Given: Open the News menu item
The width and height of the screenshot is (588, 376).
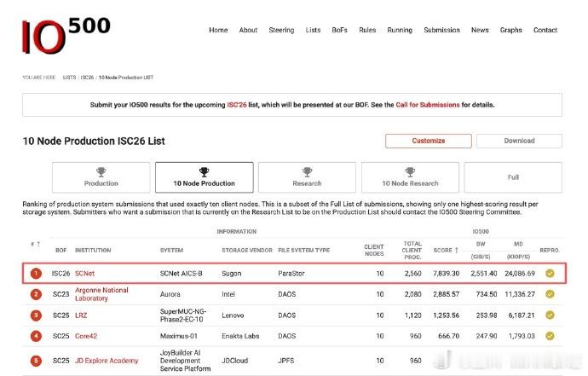Looking at the screenshot, I should pyautogui.click(x=480, y=30).
